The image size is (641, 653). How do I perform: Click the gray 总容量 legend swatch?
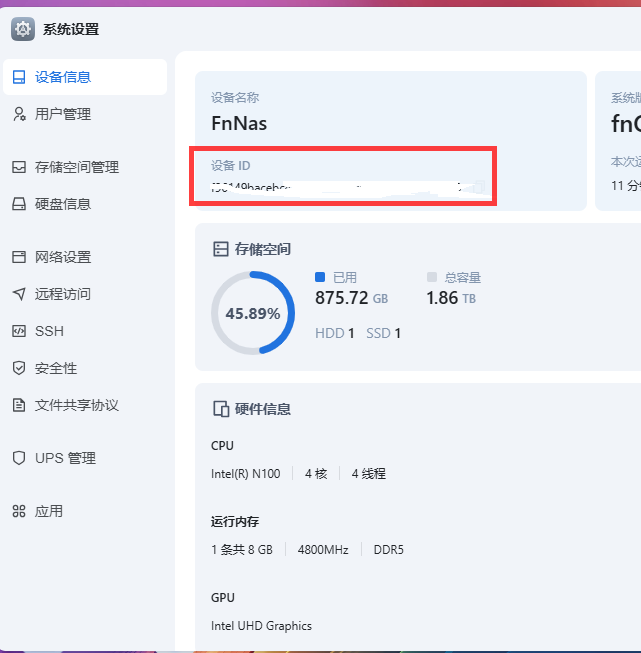[432, 277]
